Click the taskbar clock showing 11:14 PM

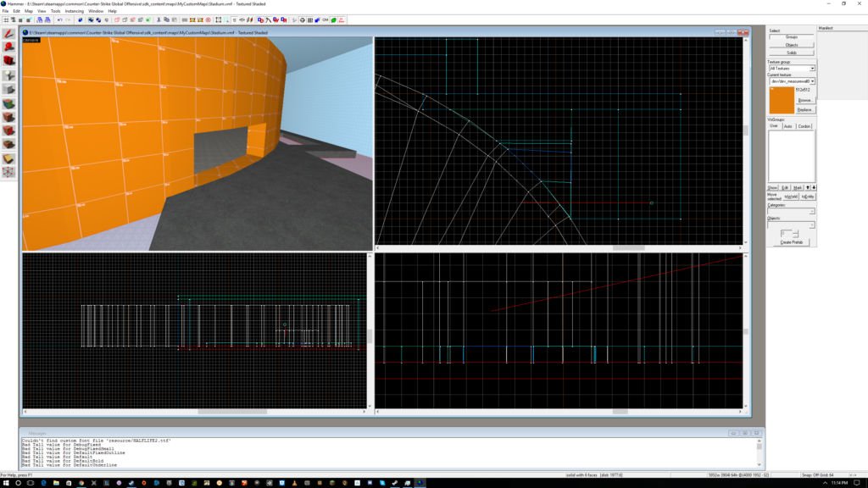pos(839,483)
